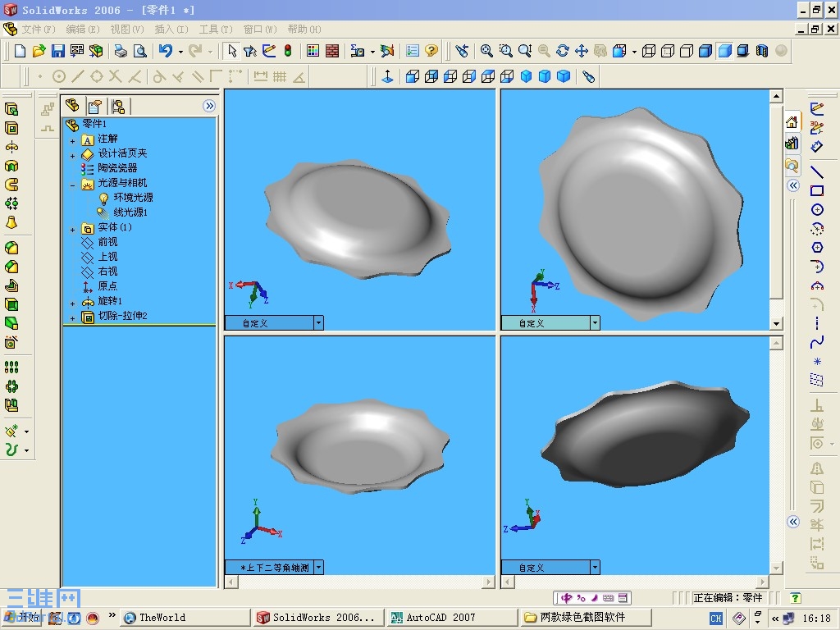
Task: Expand the 实体(1) tree node
Action: (x=73, y=230)
